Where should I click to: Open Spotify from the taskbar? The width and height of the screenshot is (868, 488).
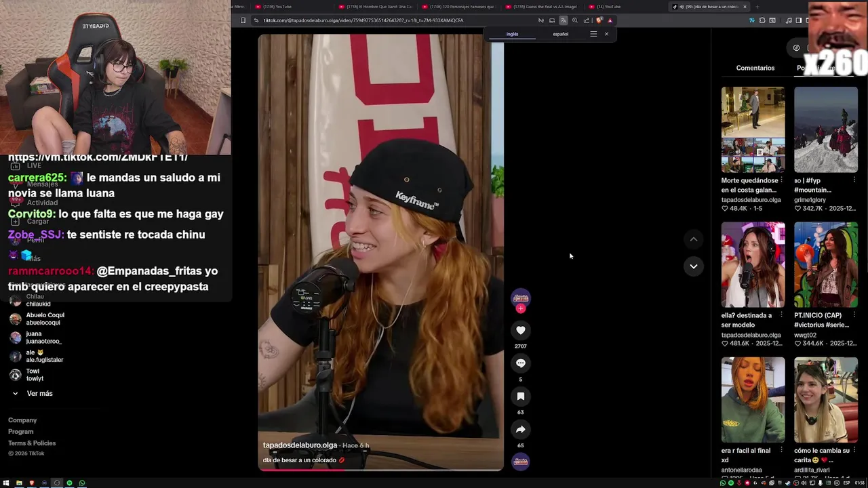point(69,483)
